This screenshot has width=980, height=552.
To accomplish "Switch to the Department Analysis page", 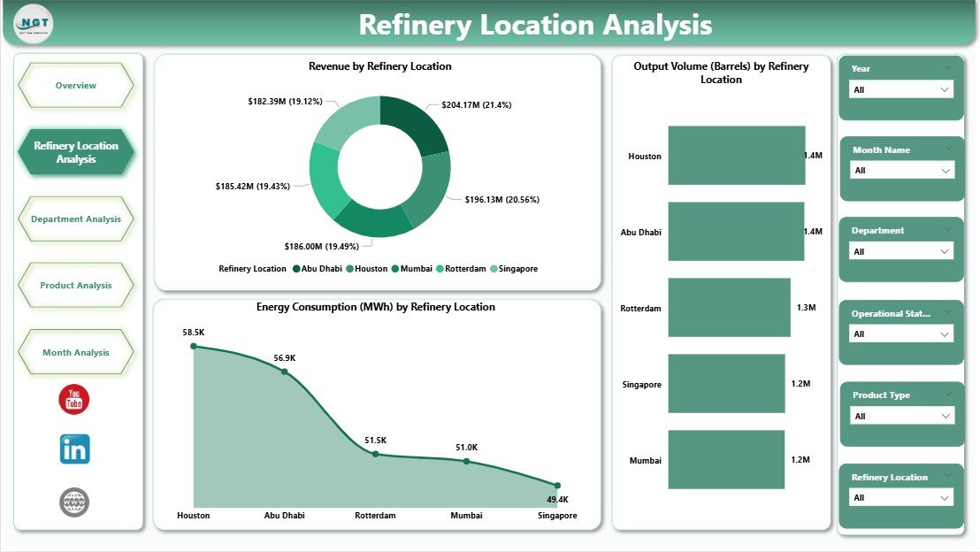I will click(76, 218).
